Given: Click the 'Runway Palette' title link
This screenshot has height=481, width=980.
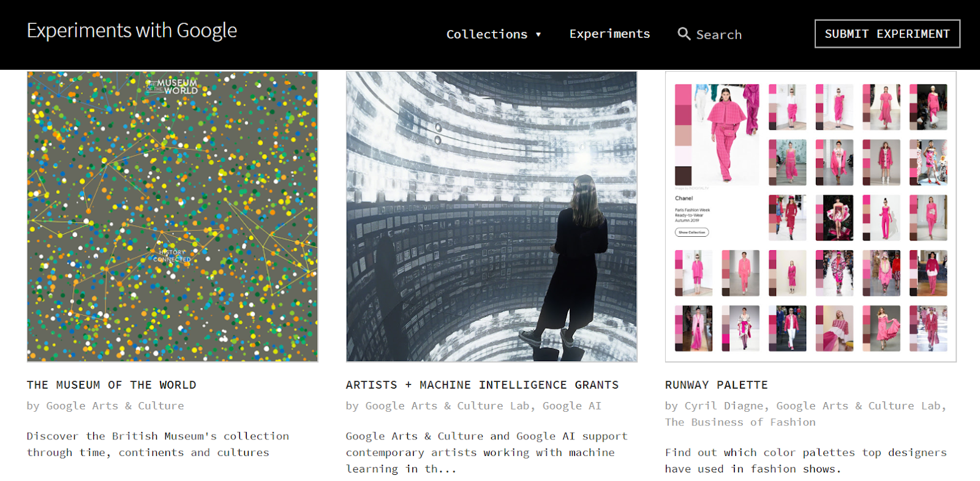Looking at the screenshot, I should (717, 385).
